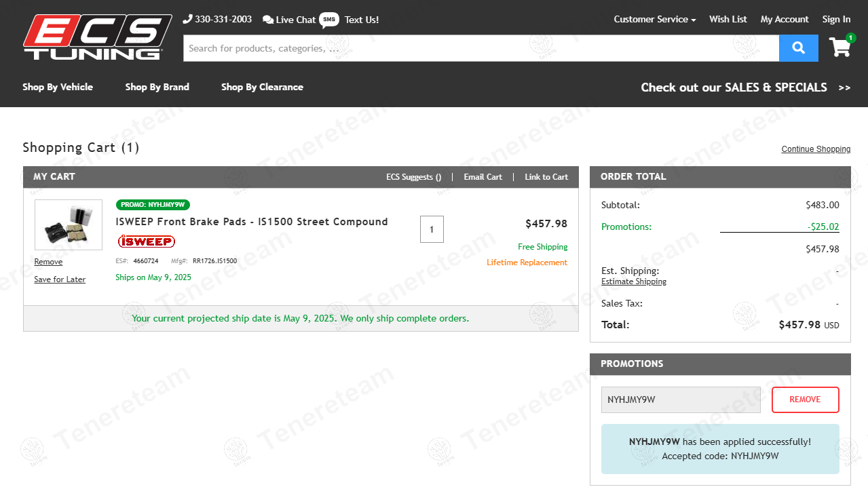Open Sales & Specials banner link
The width and height of the screenshot is (868, 487).
click(x=744, y=87)
